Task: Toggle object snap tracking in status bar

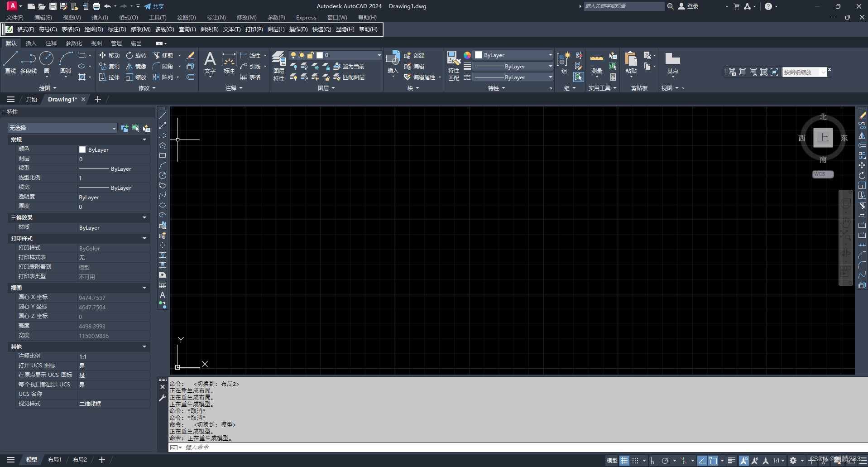Action: click(x=702, y=460)
